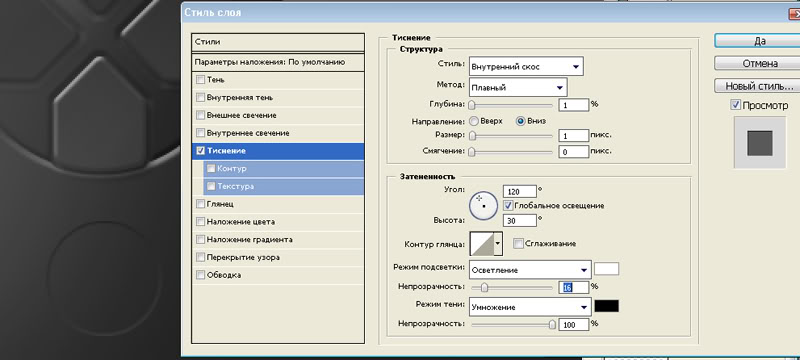Enable the Внутреннее свечение checkbox

pos(201,133)
